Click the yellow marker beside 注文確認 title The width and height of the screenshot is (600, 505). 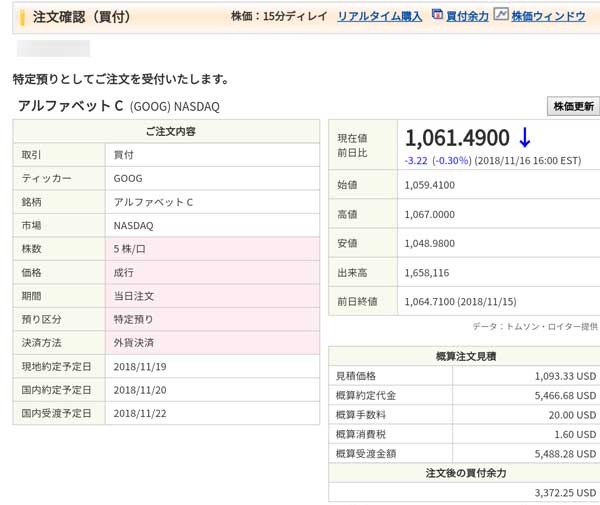click(x=23, y=17)
